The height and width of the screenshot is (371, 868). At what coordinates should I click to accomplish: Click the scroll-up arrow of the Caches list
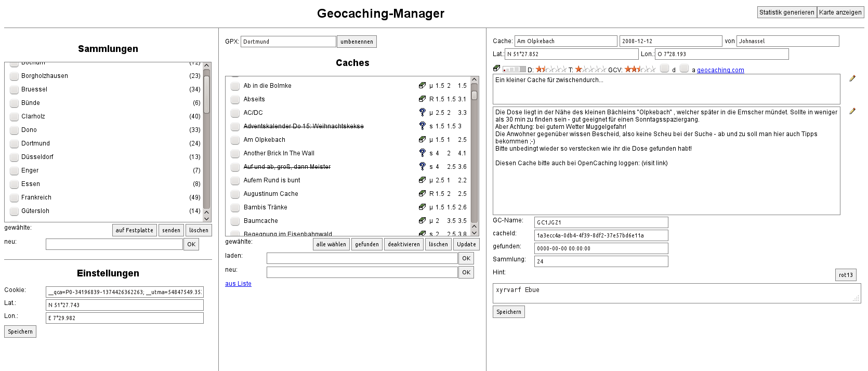(x=474, y=80)
